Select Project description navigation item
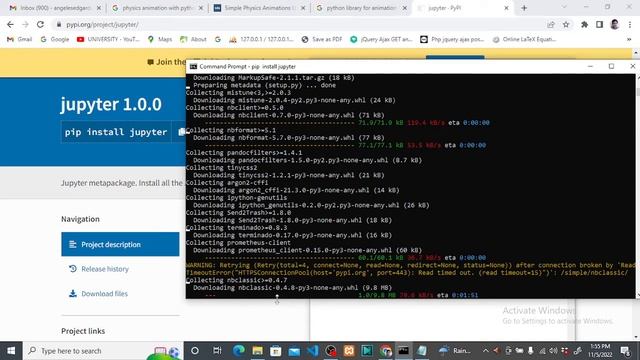This screenshot has height=360, width=640. coord(120,244)
